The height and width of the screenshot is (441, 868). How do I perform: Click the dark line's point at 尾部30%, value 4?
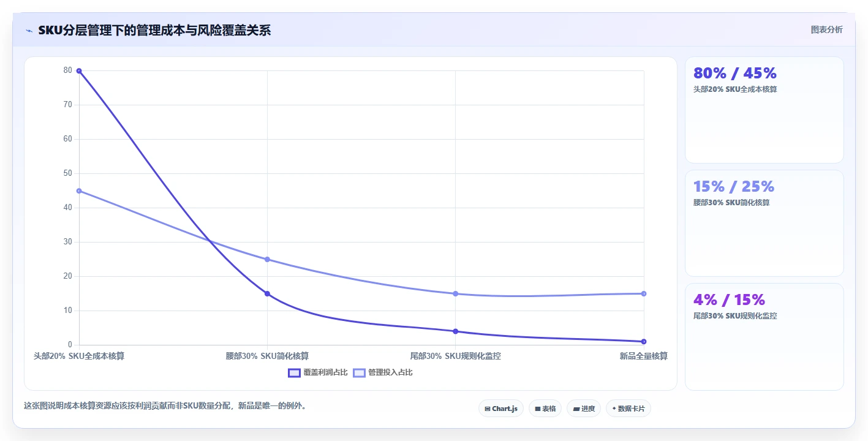(455, 331)
